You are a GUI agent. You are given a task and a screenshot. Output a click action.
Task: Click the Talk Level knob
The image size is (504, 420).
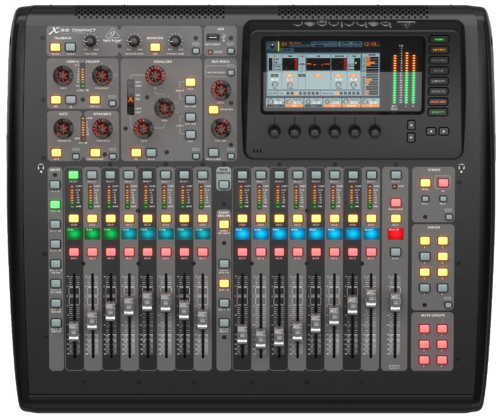pyautogui.click(x=90, y=41)
